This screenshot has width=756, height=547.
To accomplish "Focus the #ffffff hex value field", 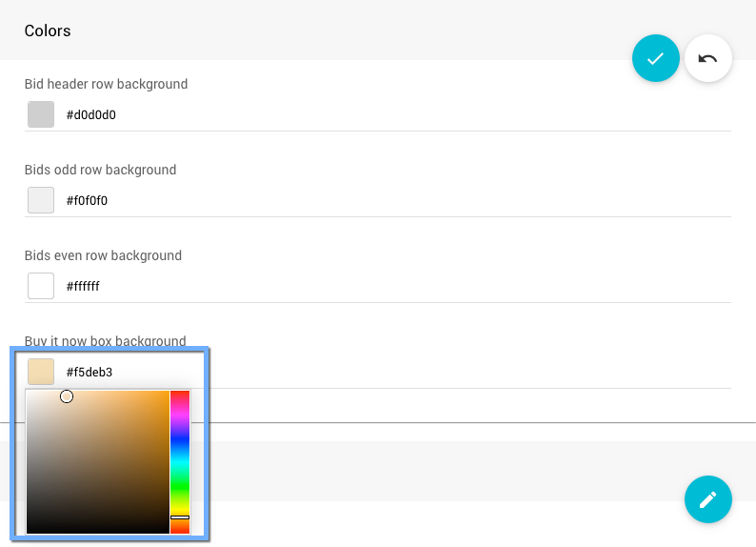I will 381,287.
